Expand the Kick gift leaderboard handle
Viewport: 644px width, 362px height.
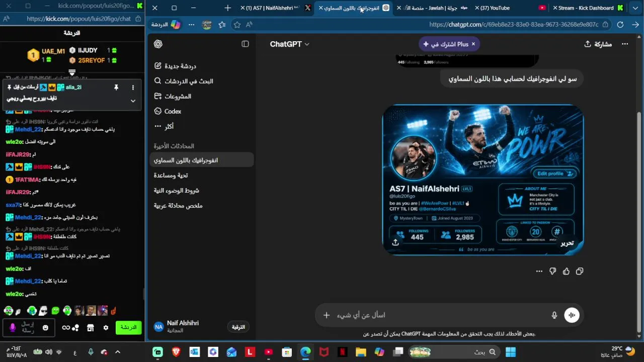[72, 73]
